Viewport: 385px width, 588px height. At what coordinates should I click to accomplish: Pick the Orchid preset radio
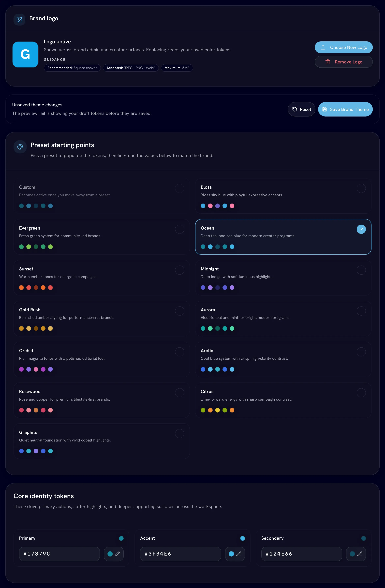click(180, 352)
